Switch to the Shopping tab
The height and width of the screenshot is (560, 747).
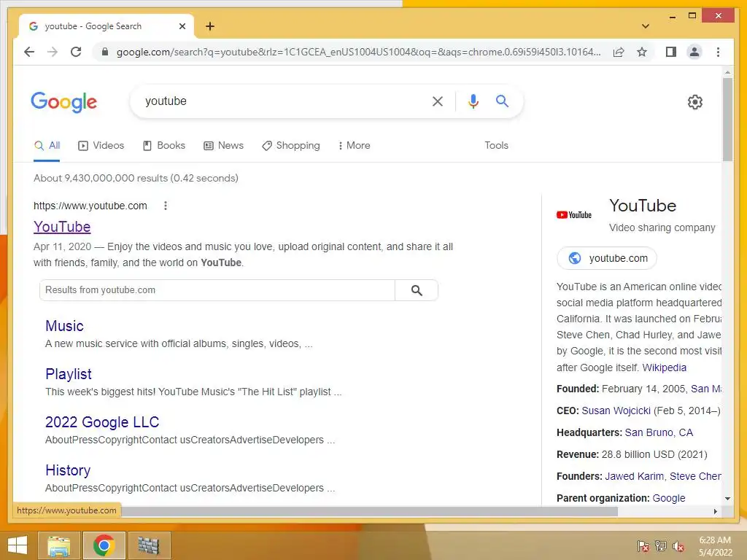tap(291, 146)
